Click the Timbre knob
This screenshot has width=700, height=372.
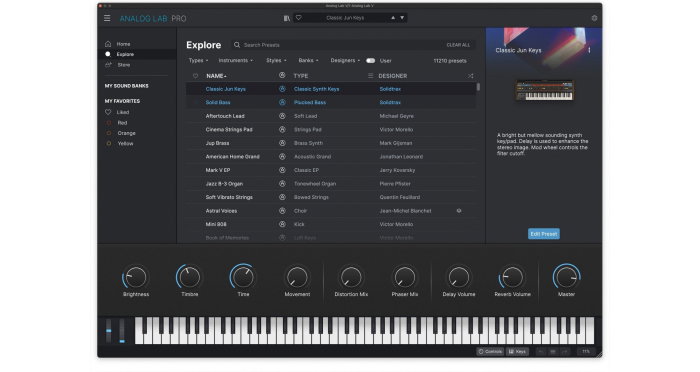189,277
